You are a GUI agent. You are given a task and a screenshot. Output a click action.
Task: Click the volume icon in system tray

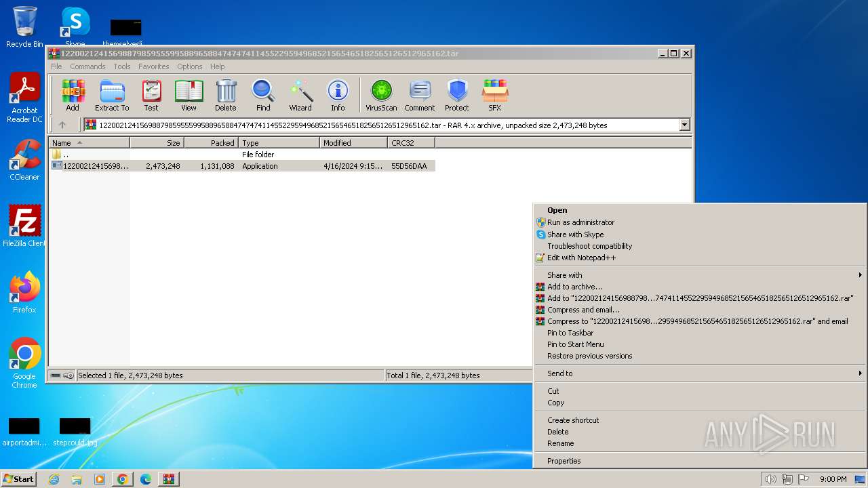click(770, 479)
